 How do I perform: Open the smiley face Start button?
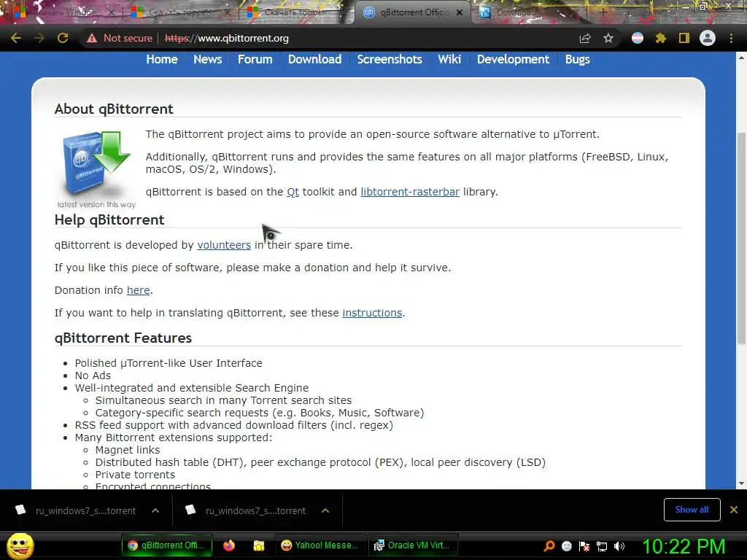pos(20,545)
